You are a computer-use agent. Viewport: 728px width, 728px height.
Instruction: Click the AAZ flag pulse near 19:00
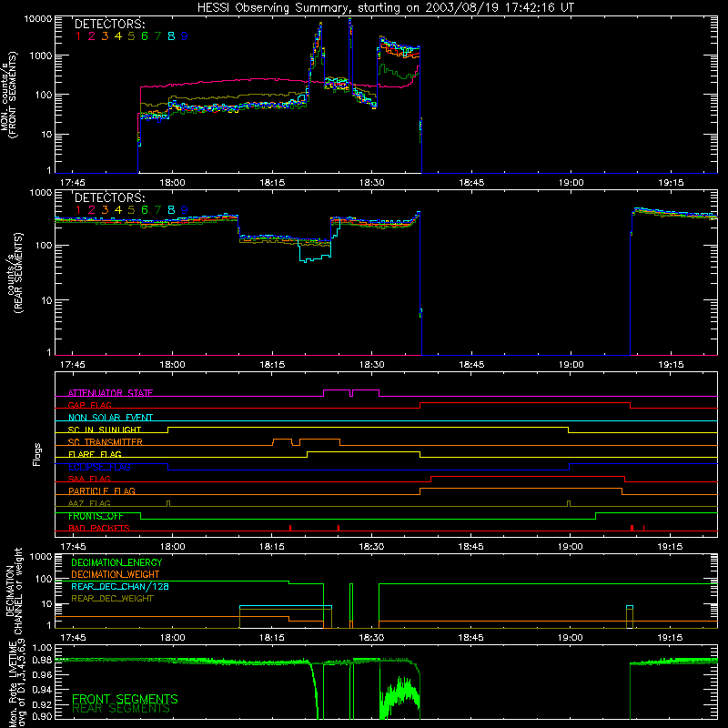tap(569, 504)
